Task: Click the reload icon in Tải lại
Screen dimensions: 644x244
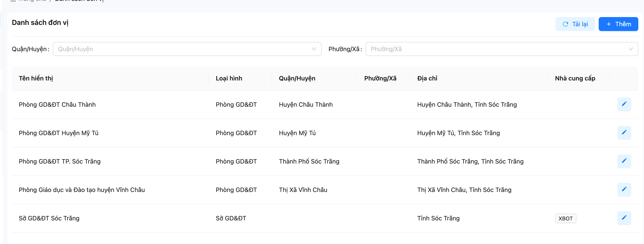Action: click(565, 24)
